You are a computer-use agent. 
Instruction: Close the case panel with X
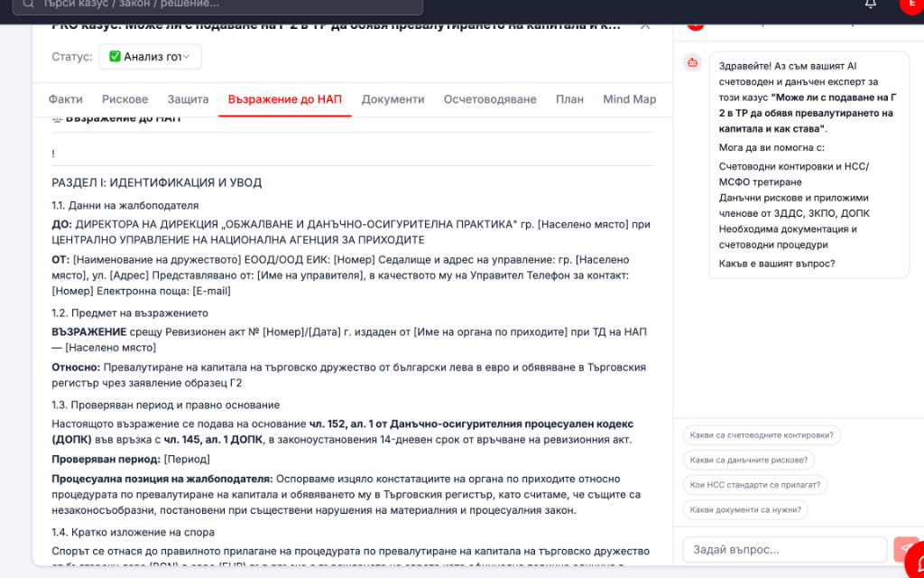pyautogui.click(x=645, y=26)
